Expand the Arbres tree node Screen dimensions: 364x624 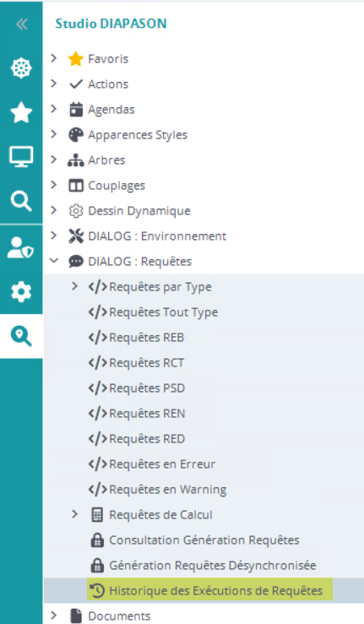point(54,160)
